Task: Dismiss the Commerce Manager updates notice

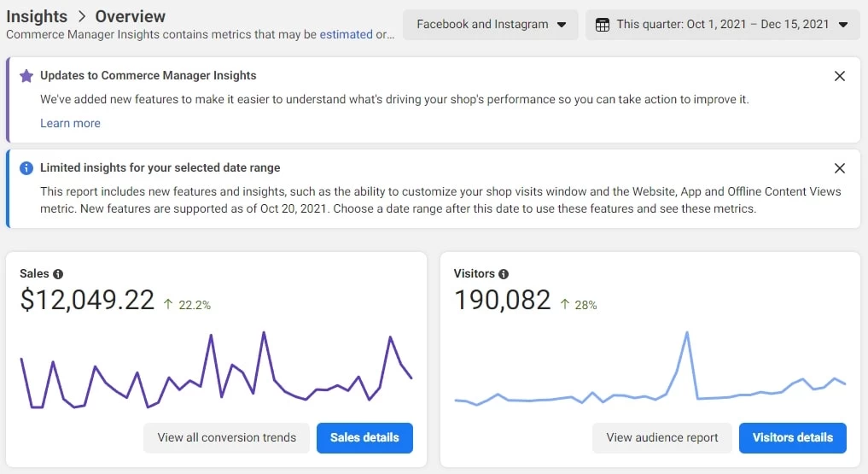Action: pyautogui.click(x=840, y=76)
